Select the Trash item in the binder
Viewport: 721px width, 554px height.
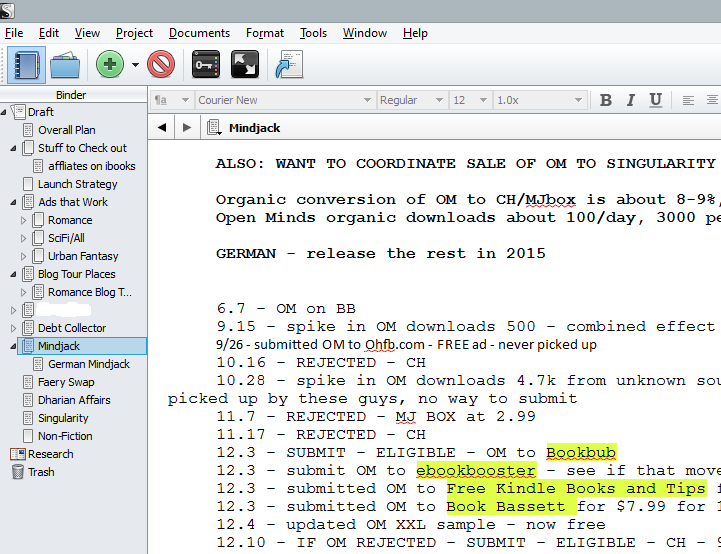41,472
